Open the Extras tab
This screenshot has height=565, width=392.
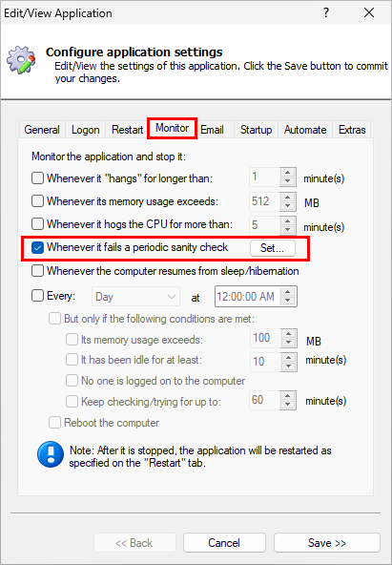click(352, 130)
